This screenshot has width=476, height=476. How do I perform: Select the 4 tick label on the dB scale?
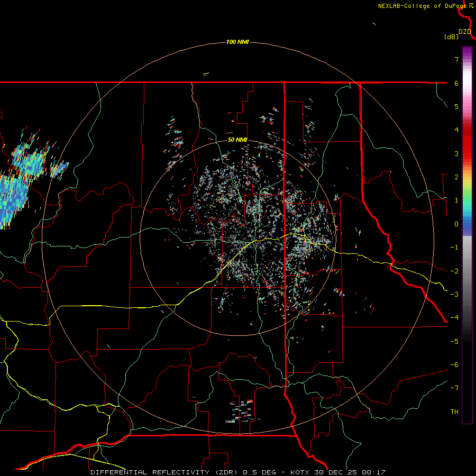coord(456,130)
